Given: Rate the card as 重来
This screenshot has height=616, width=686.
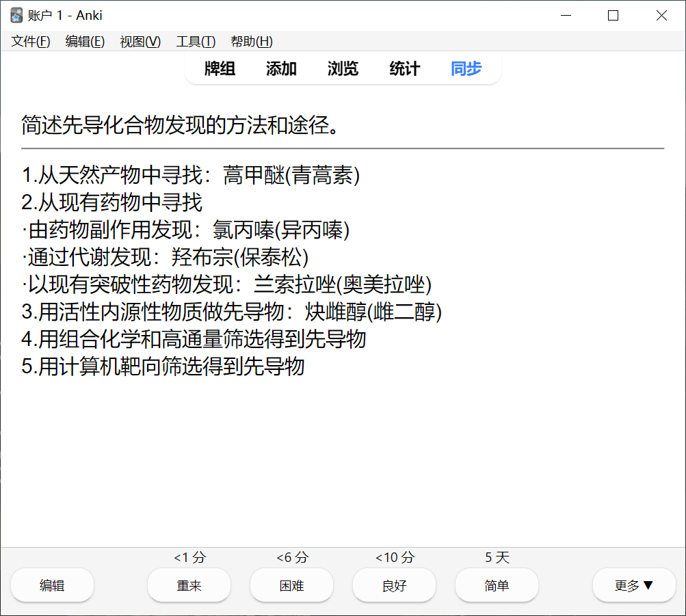Looking at the screenshot, I should (189, 585).
